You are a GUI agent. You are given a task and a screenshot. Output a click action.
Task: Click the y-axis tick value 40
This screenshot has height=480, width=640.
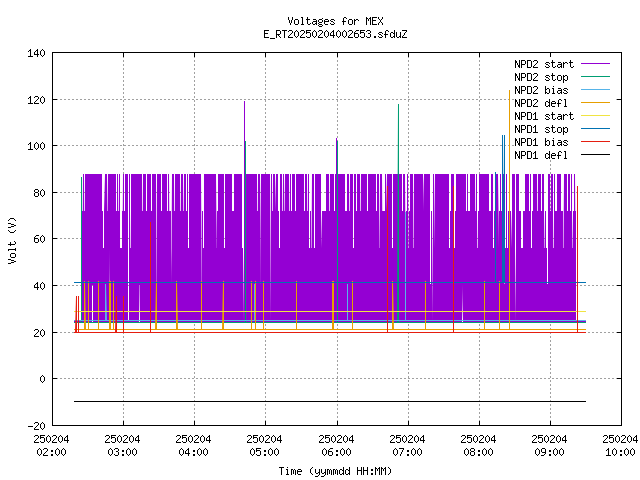pyautogui.click(x=39, y=286)
